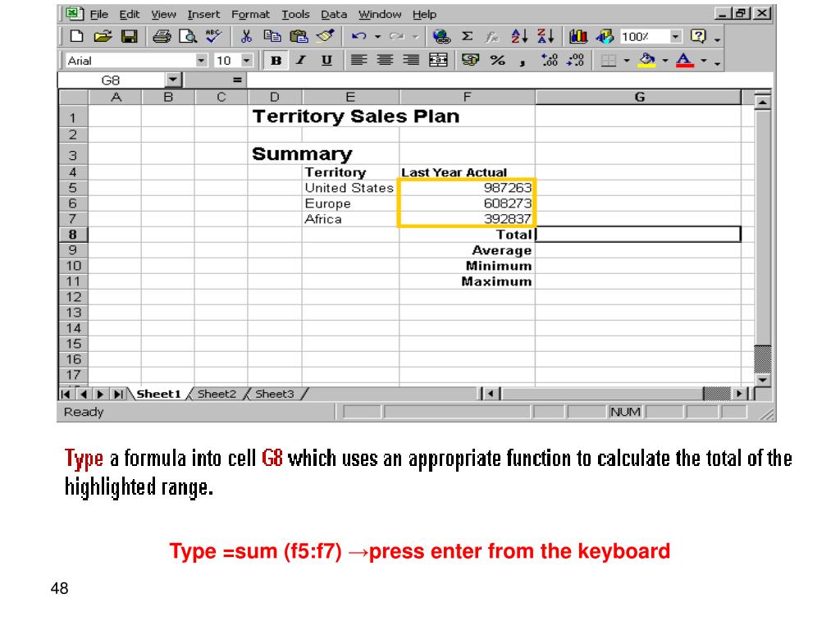Expand the Arial font name dropdown
This screenshot has width=840, height=630.
coord(201,61)
